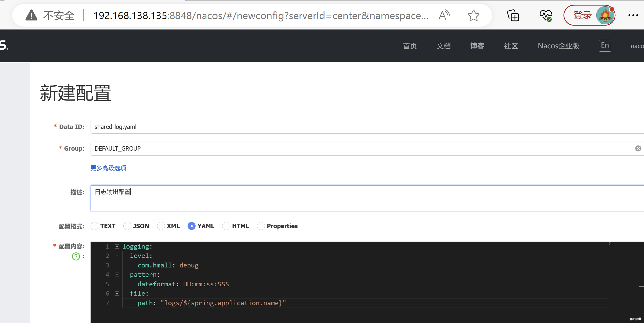This screenshot has height=323, width=644.
Task: Open the browser settings ellipsis menu
Action: pos(633,15)
